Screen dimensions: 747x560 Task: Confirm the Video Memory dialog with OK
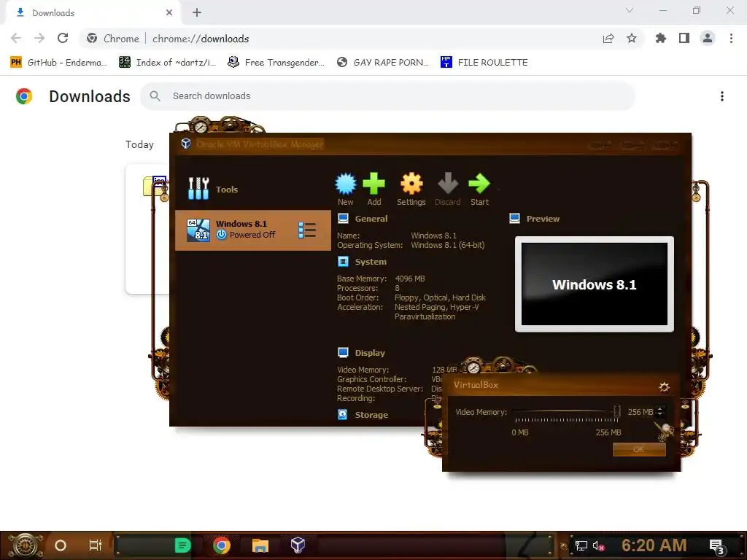click(x=639, y=449)
